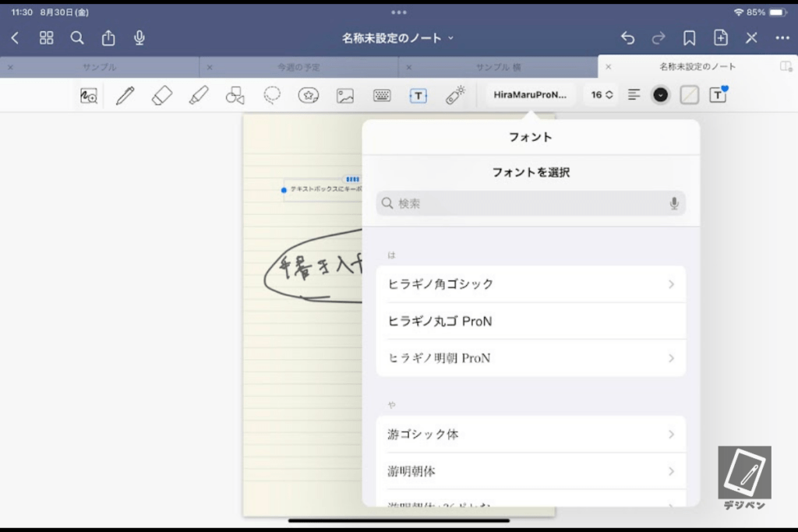Select the ヒラギノ丸ゴ ProN font
798x532 pixels.
click(x=530, y=321)
